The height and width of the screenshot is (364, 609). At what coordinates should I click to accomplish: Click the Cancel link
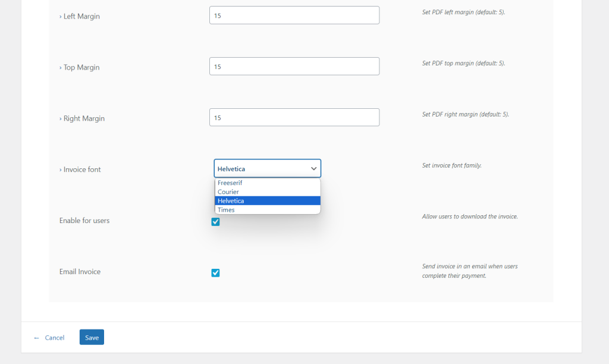point(54,338)
